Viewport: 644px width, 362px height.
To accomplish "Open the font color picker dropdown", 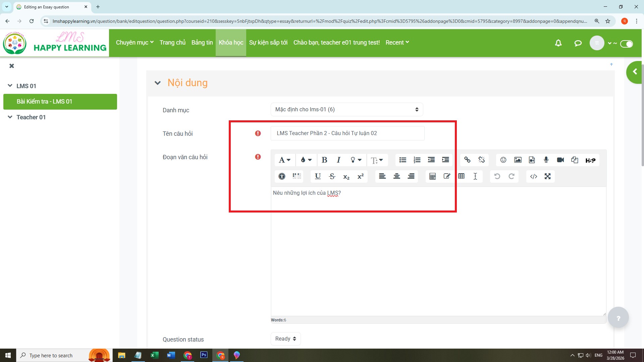I will click(x=306, y=160).
